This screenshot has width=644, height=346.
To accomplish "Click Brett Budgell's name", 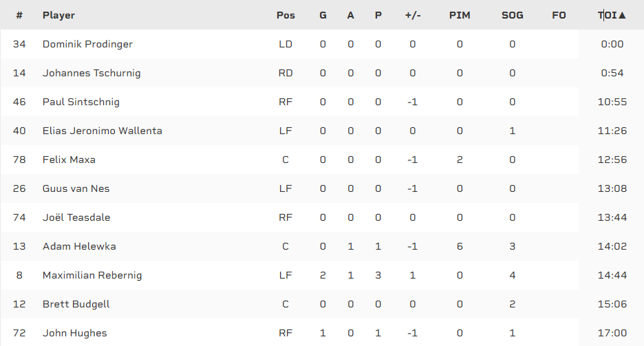I will click(x=76, y=304).
